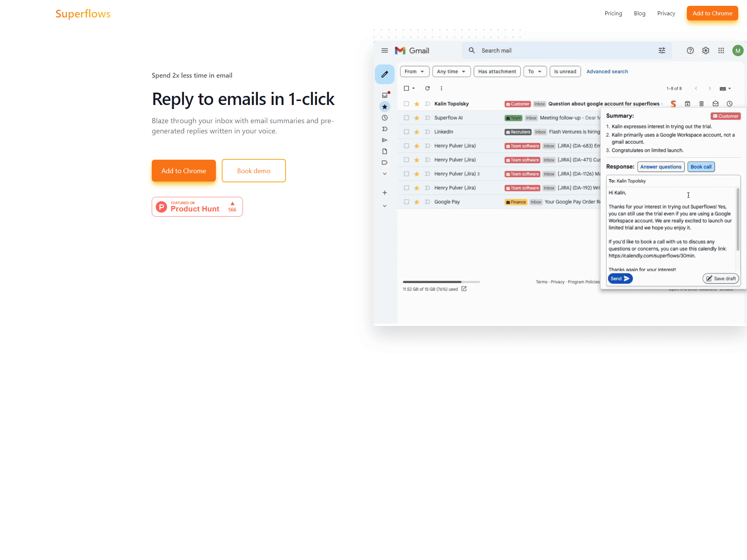Open Gmail settings gear icon
Viewport: 747px width, 560px height.
706,51
